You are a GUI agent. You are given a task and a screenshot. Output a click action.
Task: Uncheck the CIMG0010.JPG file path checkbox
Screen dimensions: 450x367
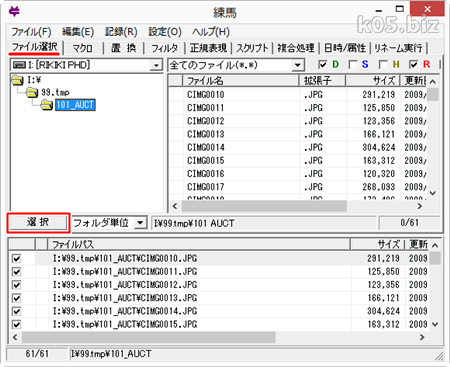[x=16, y=258]
